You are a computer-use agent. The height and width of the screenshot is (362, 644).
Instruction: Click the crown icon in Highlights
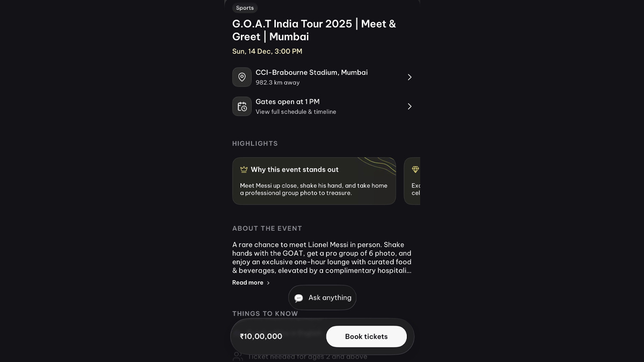point(244,169)
